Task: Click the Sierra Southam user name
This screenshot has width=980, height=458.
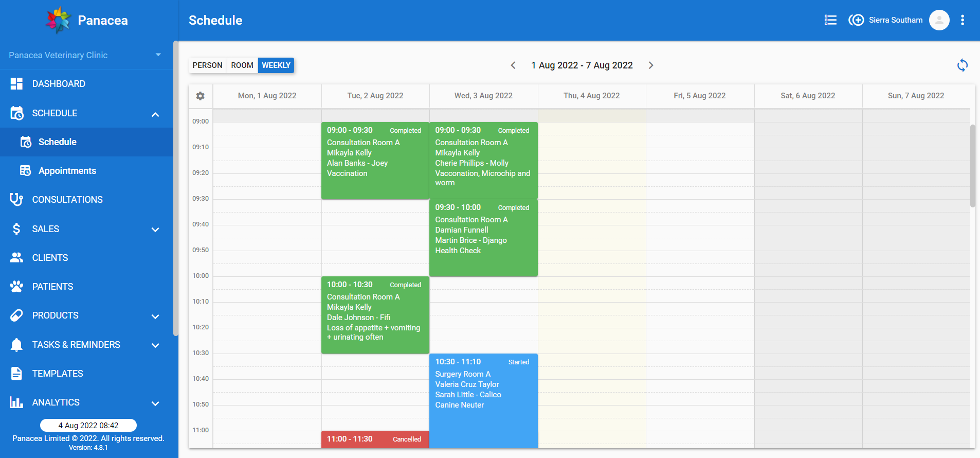Action: [896, 20]
